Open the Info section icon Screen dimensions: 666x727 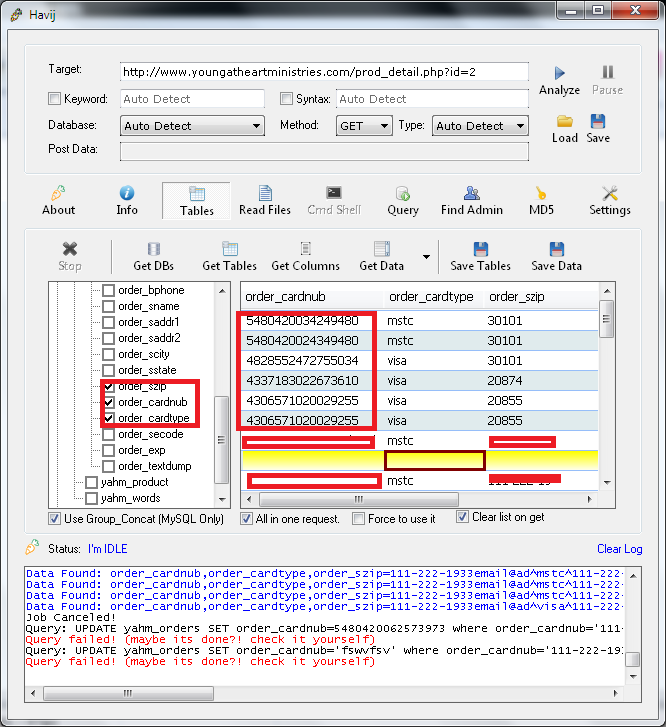coord(127,192)
